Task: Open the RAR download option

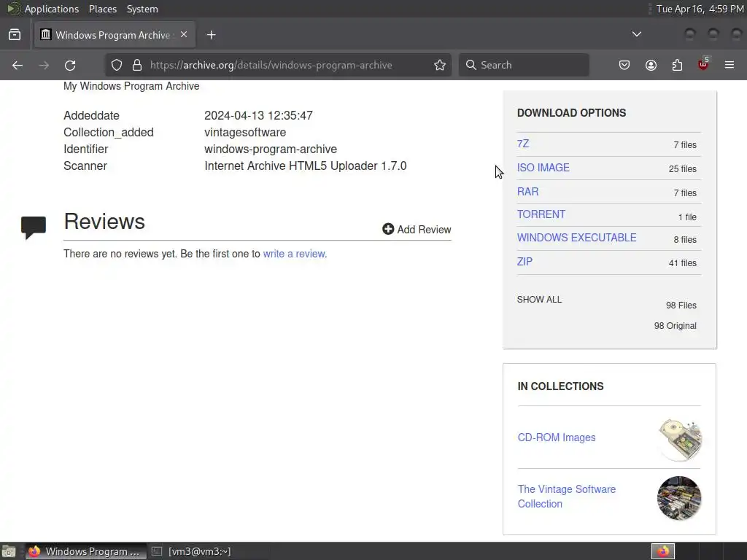Action: click(x=528, y=192)
